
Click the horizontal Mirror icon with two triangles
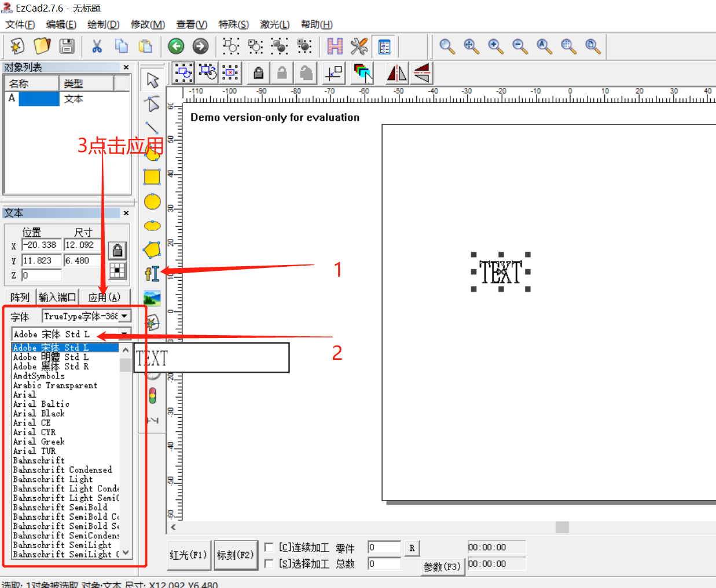click(396, 73)
